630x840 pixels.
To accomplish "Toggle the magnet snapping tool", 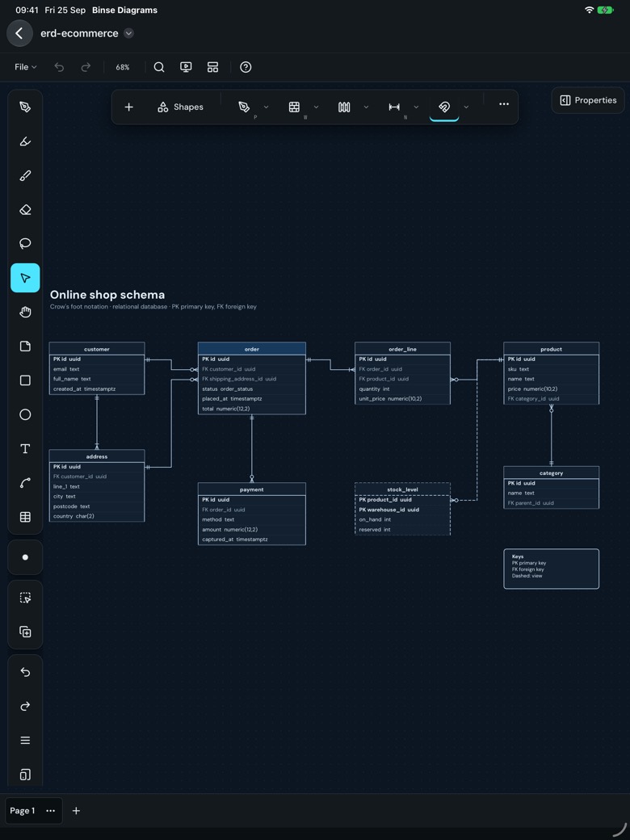I will tap(444, 107).
